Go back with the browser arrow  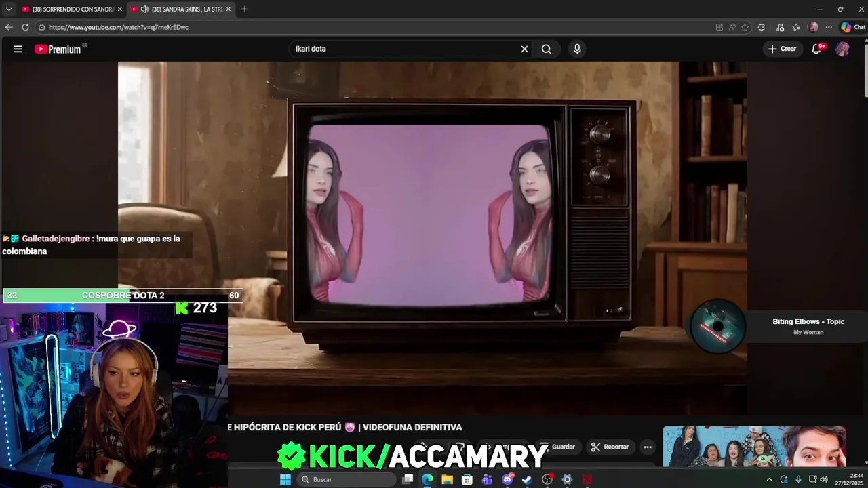tap(9, 27)
